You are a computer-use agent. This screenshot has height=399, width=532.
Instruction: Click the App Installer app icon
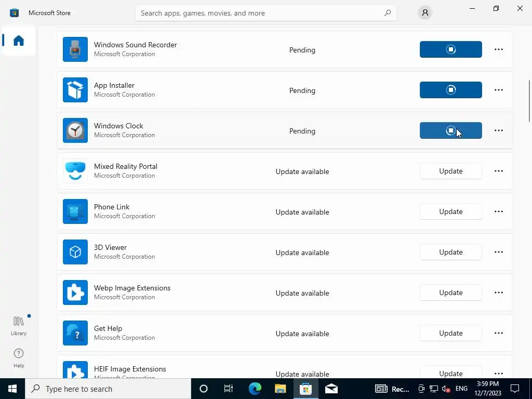(75, 90)
